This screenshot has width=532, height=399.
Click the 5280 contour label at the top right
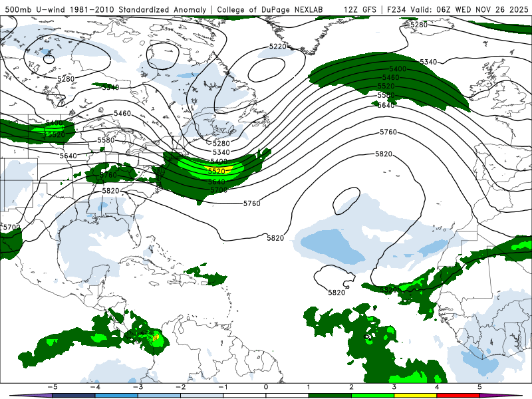coord(419,25)
